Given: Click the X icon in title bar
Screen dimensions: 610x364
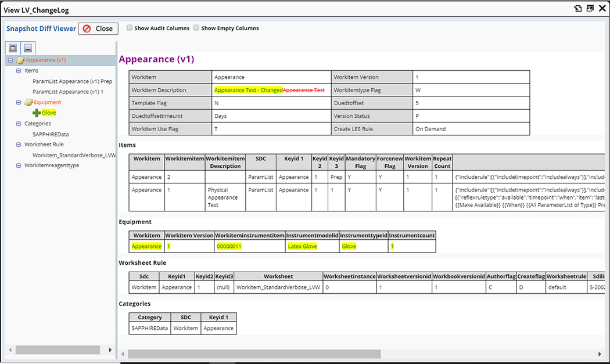Looking at the screenshot, I should click(602, 8).
